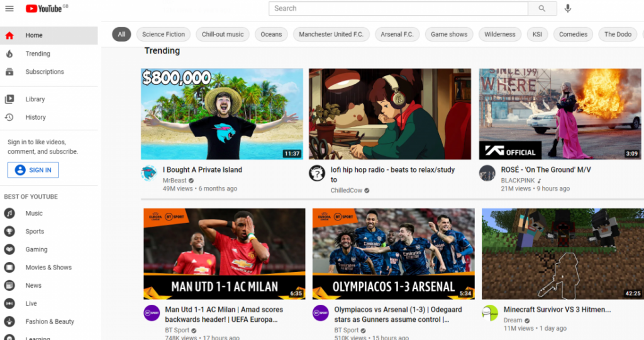644x340 pixels.
Task: Select the Wilderness filter chip
Action: 500,35
